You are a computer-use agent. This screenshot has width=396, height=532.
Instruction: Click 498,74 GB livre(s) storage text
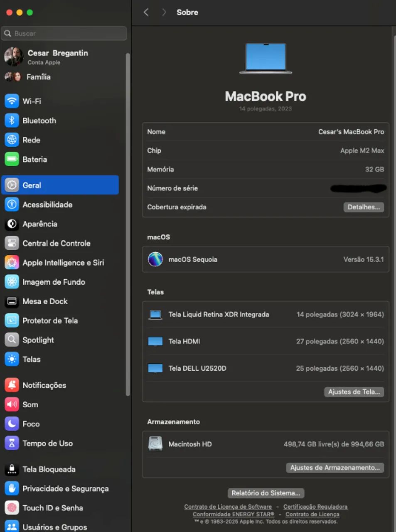(334, 444)
